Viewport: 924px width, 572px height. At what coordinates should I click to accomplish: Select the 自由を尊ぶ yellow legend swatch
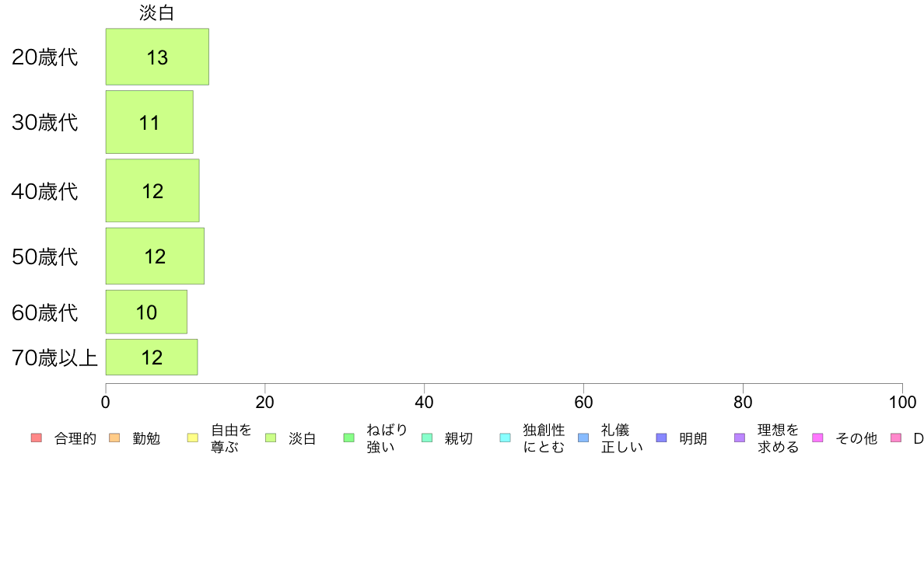point(193,438)
